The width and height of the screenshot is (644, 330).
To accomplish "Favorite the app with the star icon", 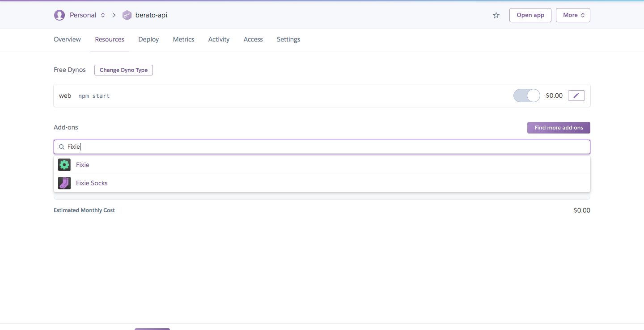I will [496, 15].
